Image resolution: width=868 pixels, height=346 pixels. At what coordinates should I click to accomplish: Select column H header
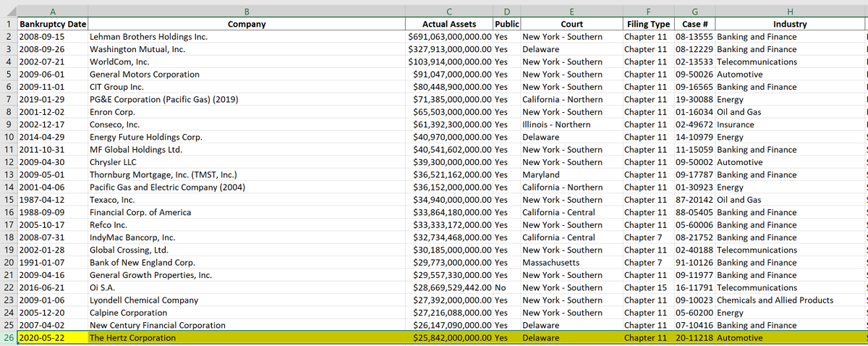(789, 11)
